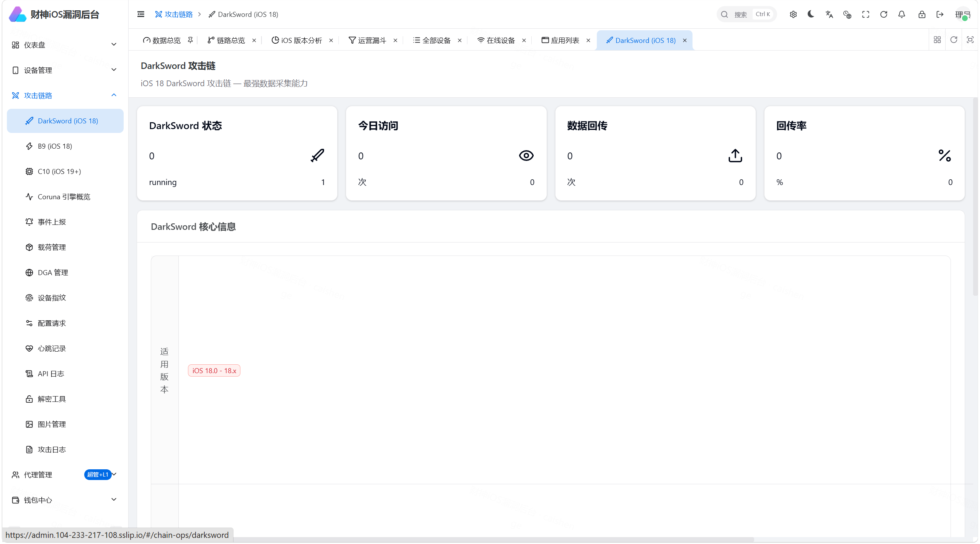Click the sword icon in DarkSword 状态 card
The image size is (980, 544).
click(x=317, y=156)
